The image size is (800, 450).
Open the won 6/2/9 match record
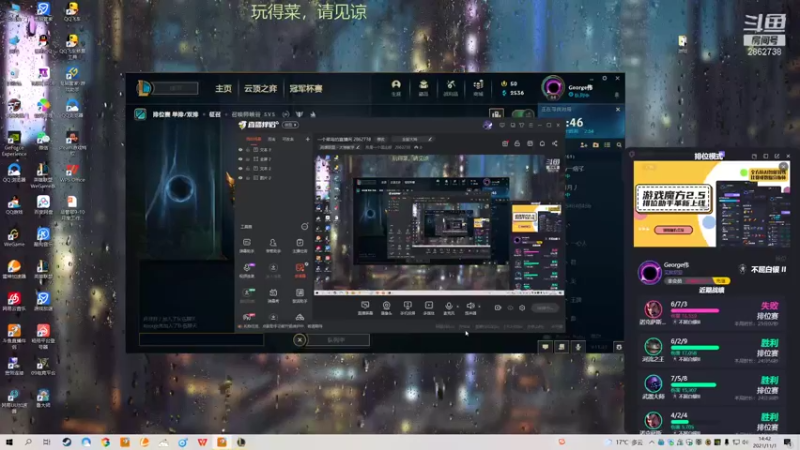pyautogui.click(x=710, y=349)
